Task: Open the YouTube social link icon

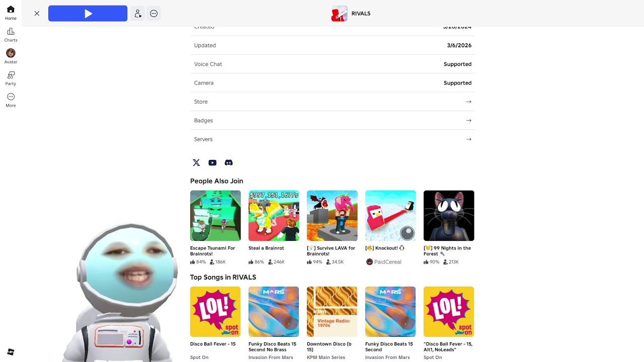Action: [x=212, y=163]
